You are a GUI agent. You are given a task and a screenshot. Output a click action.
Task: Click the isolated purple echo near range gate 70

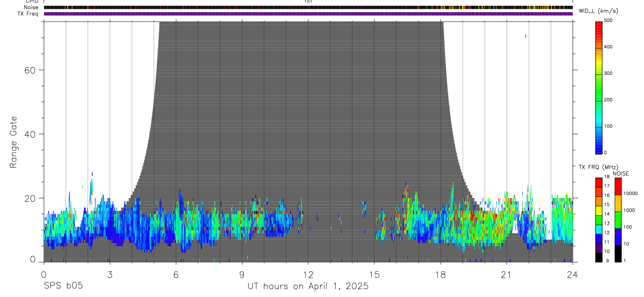pyautogui.click(x=525, y=36)
